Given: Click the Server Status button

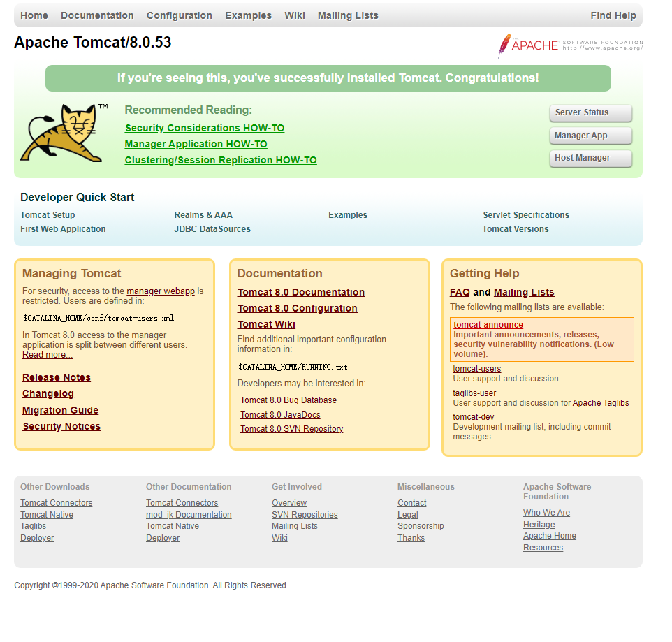Looking at the screenshot, I should (x=590, y=112).
